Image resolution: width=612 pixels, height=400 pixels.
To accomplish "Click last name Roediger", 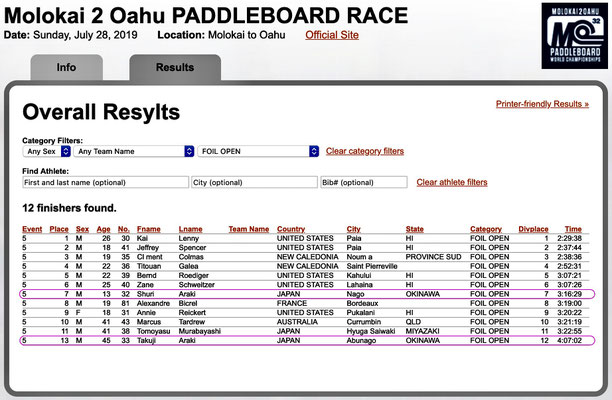I will (194, 276).
